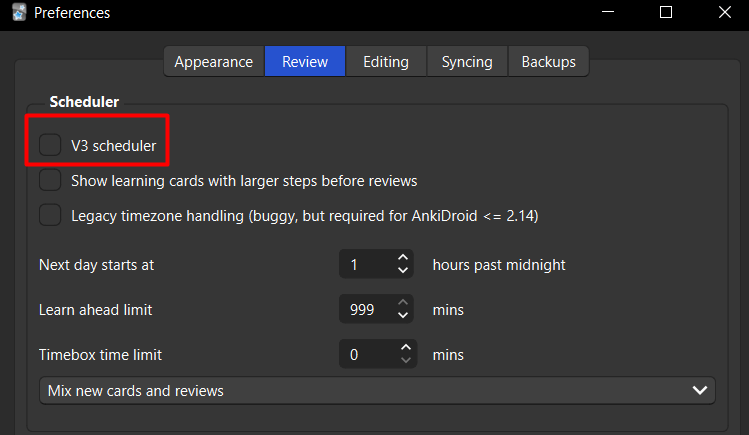Image resolution: width=749 pixels, height=435 pixels.
Task: Go to the Backups tab
Action: (x=549, y=61)
